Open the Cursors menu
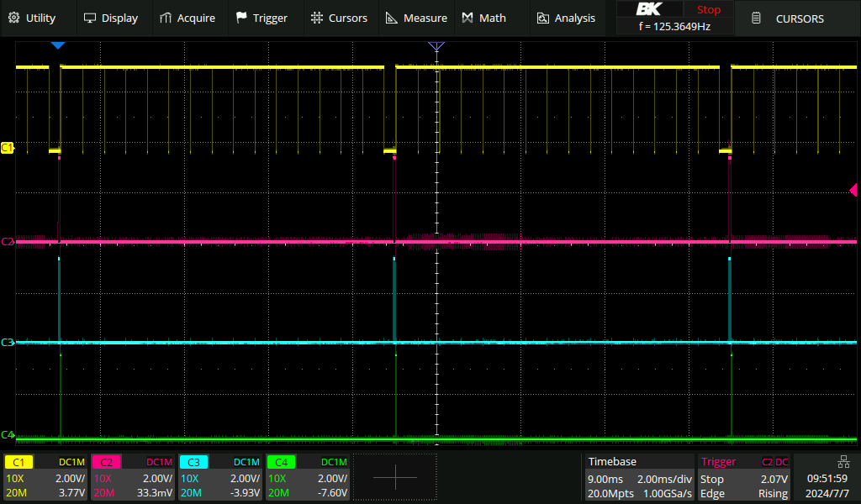The image size is (861, 504). tap(339, 18)
